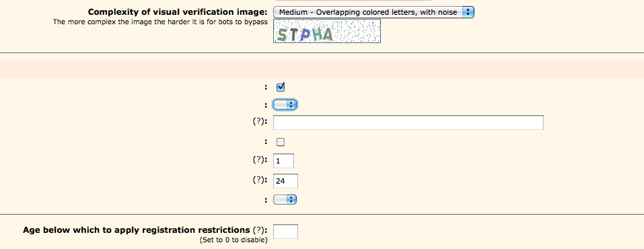Expand the small dropdown below the 24 field
The width and height of the screenshot is (644, 249).
pos(285,200)
